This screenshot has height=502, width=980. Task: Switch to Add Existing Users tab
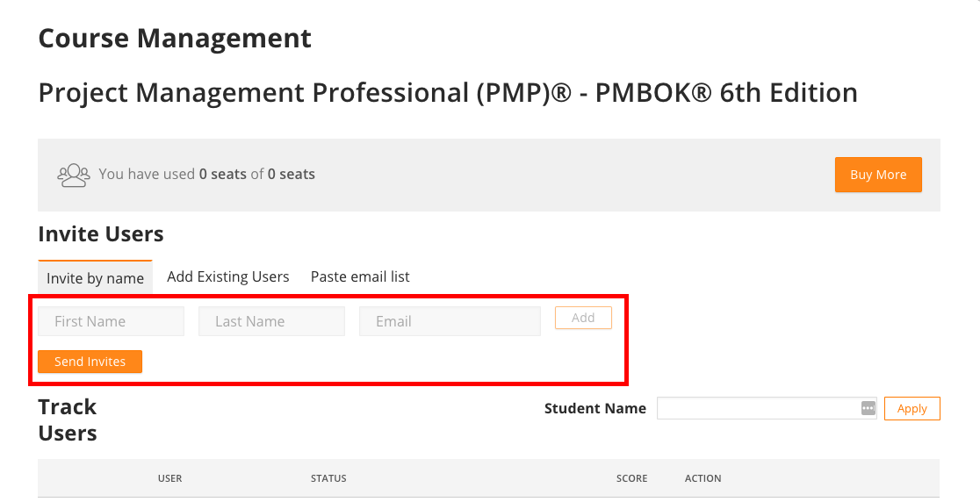(228, 276)
